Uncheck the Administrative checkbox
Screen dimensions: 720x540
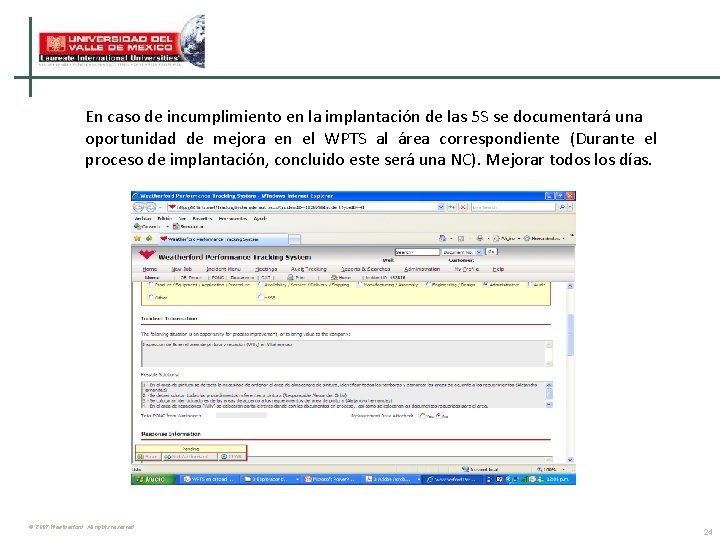[x=486, y=284]
